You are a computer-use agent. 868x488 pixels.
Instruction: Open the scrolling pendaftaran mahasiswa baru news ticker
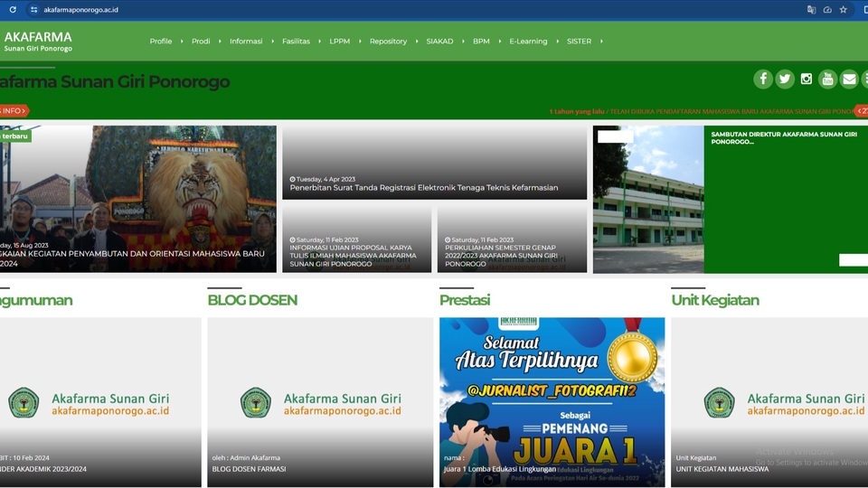coord(702,111)
